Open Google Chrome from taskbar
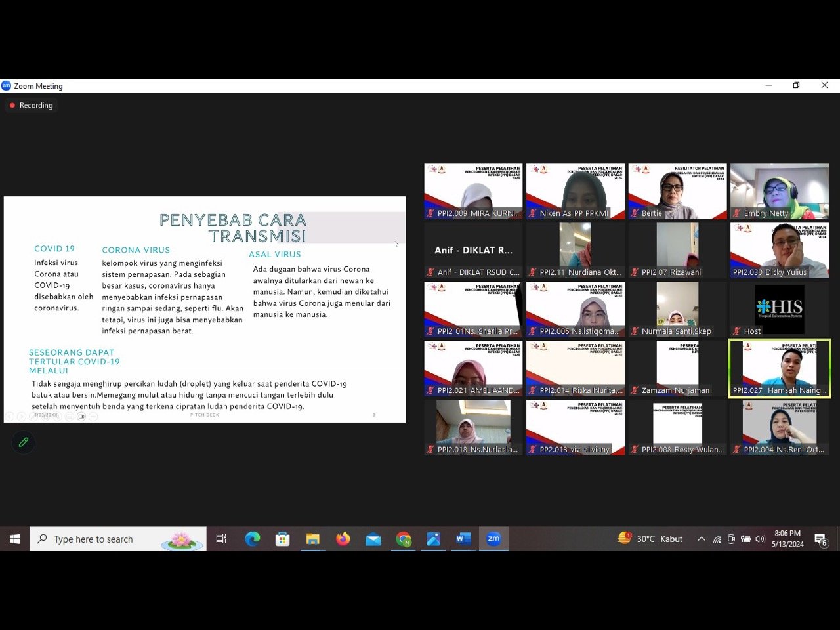The image size is (840, 630). [403, 539]
